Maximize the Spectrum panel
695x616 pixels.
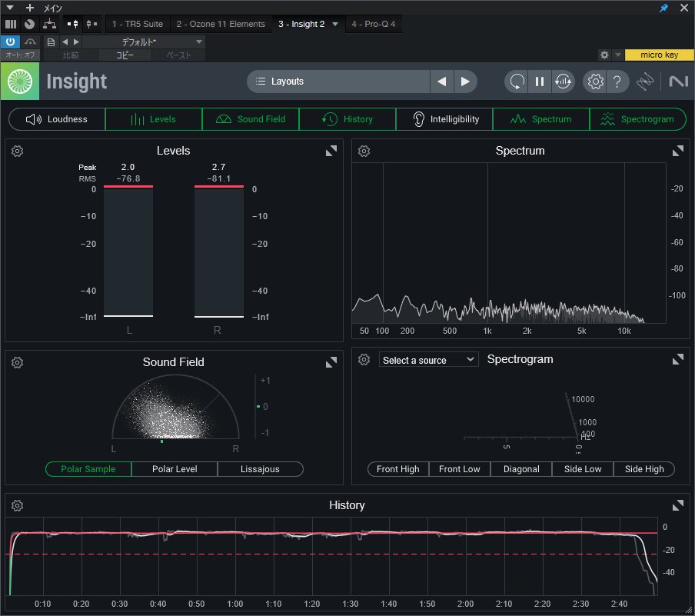pyautogui.click(x=678, y=152)
